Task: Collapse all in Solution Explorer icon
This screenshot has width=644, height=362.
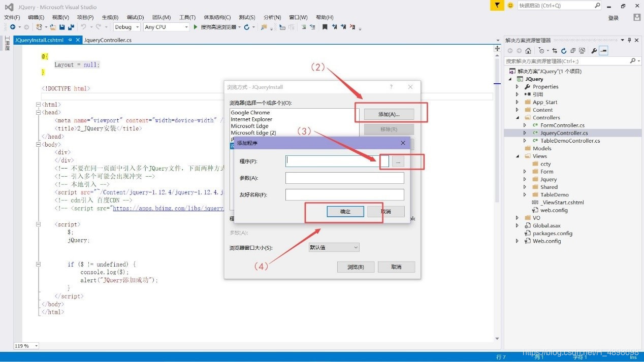Action: [x=573, y=51]
